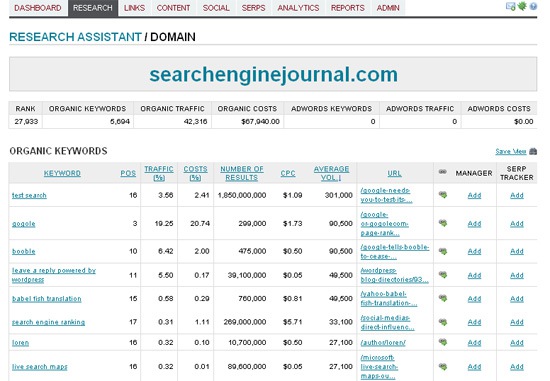Click the Research Assistant breadcrumb heading
The image size is (550, 381).
(75, 37)
